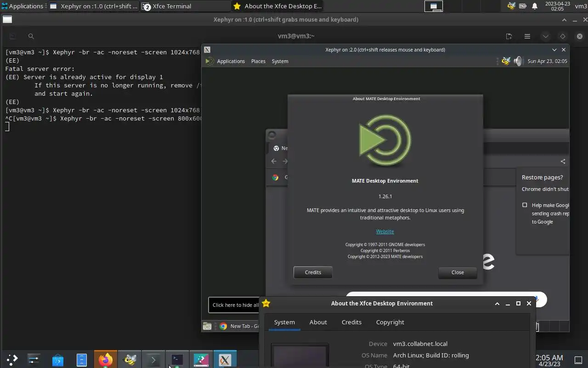Click the new tab icon in terminal header
588x368 pixels.
click(x=509, y=36)
